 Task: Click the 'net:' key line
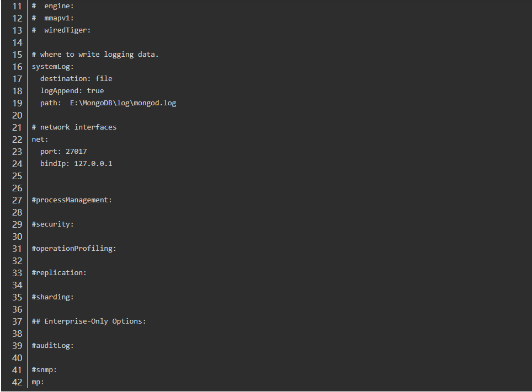click(x=40, y=139)
